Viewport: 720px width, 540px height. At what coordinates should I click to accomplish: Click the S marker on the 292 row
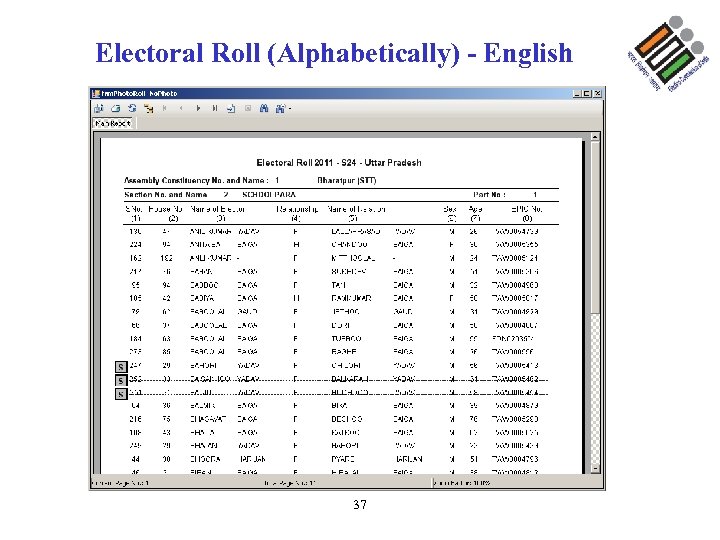pyautogui.click(x=121, y=380)
